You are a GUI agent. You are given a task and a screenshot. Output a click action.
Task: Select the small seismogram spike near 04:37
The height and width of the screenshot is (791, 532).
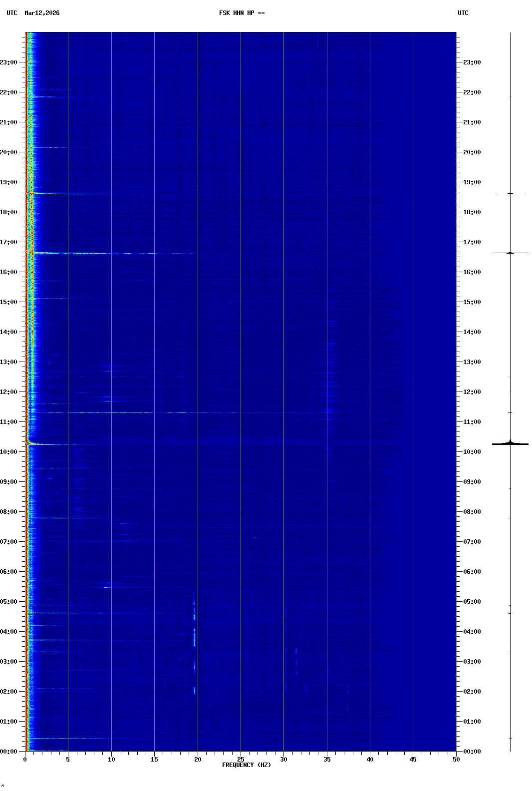point(510,613)
